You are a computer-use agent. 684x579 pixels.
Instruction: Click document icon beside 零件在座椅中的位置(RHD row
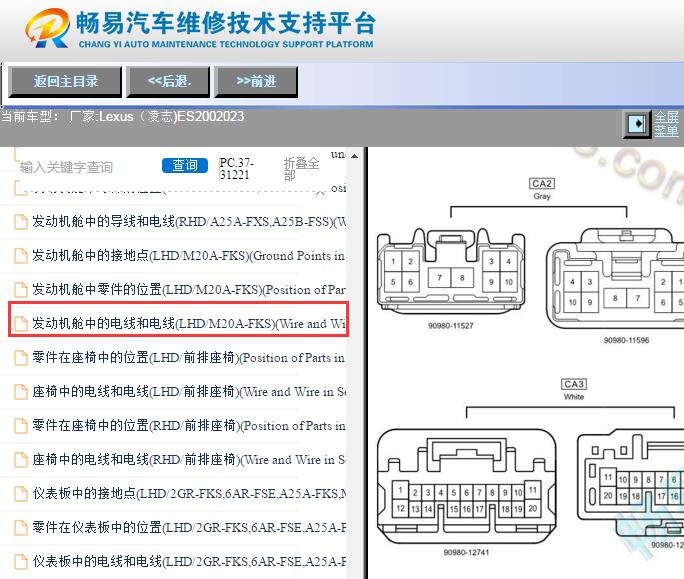click(x=21, y=426)
